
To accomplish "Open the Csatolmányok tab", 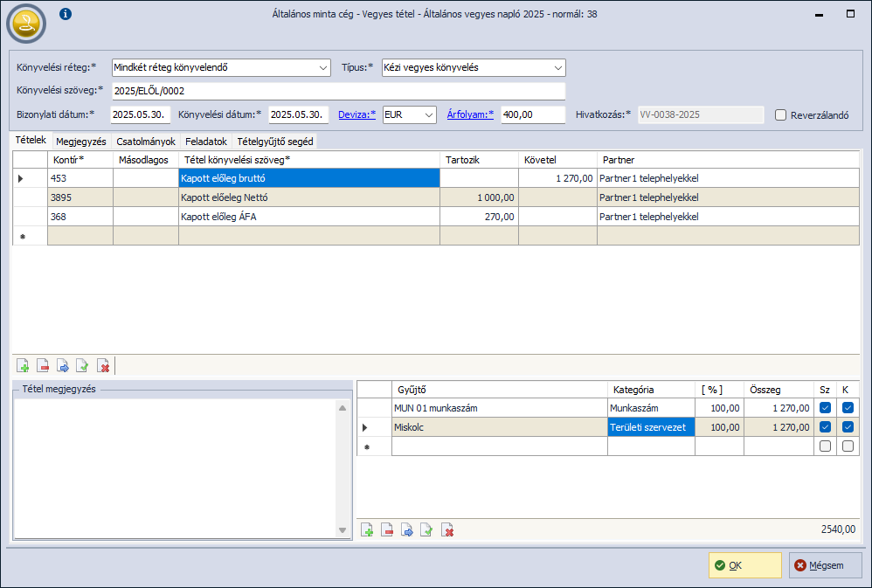I will (x=146, y=141).
